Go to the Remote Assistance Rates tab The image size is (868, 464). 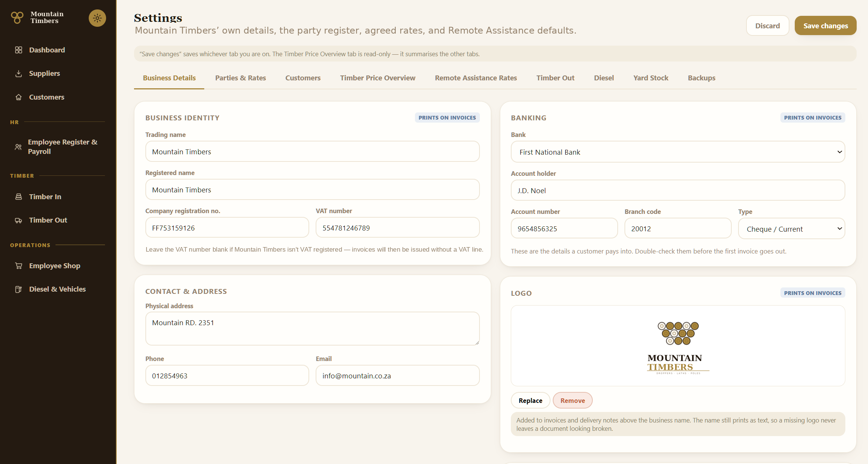(x=476, y=78)
